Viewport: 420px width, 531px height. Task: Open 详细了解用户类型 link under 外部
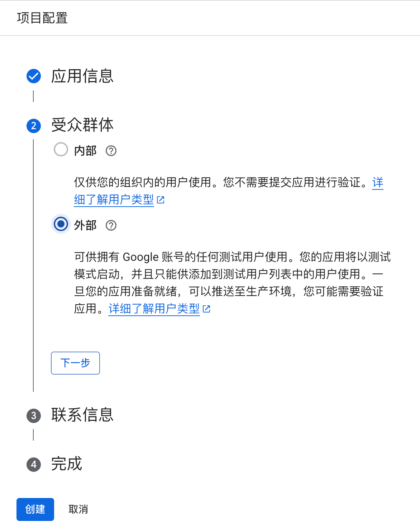tap(154, 309)
